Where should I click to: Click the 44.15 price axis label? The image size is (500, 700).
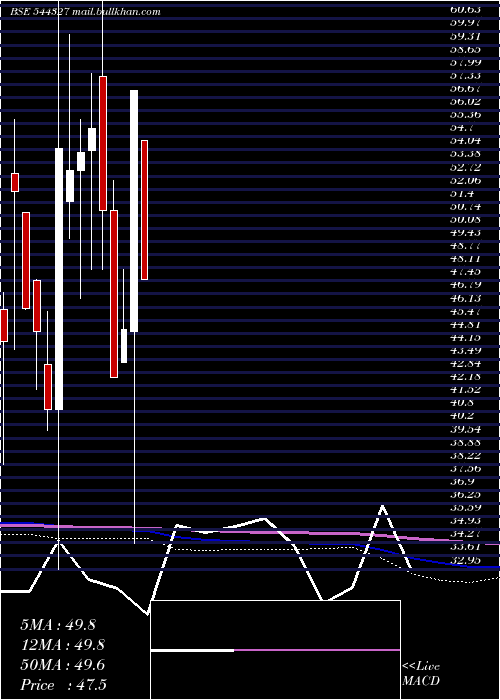coord(466,337)
